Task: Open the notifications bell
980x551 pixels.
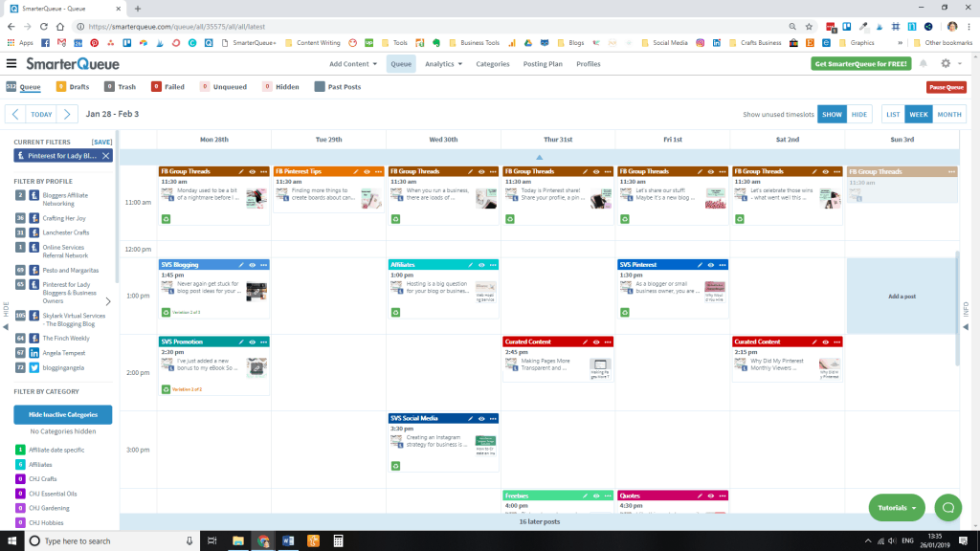Action: point(924,63)
